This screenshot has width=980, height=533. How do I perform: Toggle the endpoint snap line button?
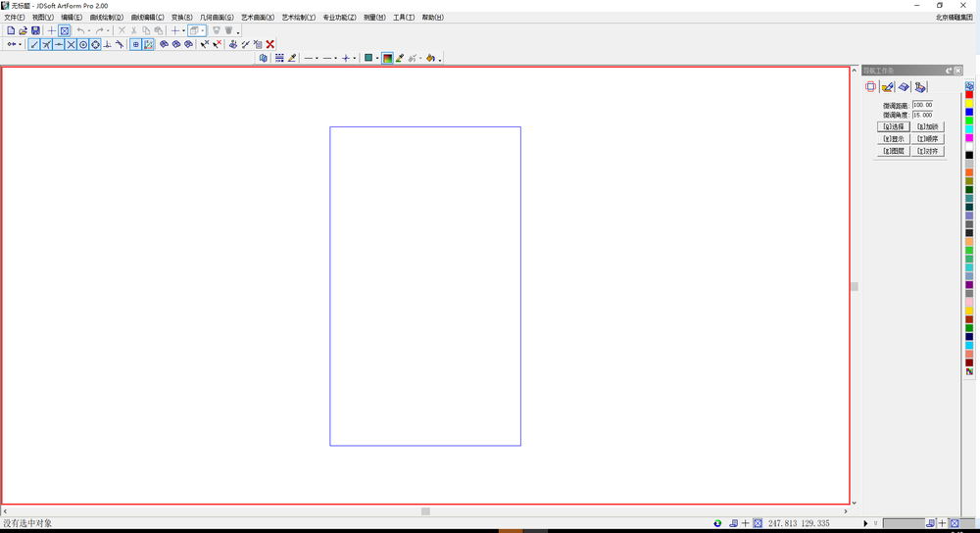click(x=34, y=44)
